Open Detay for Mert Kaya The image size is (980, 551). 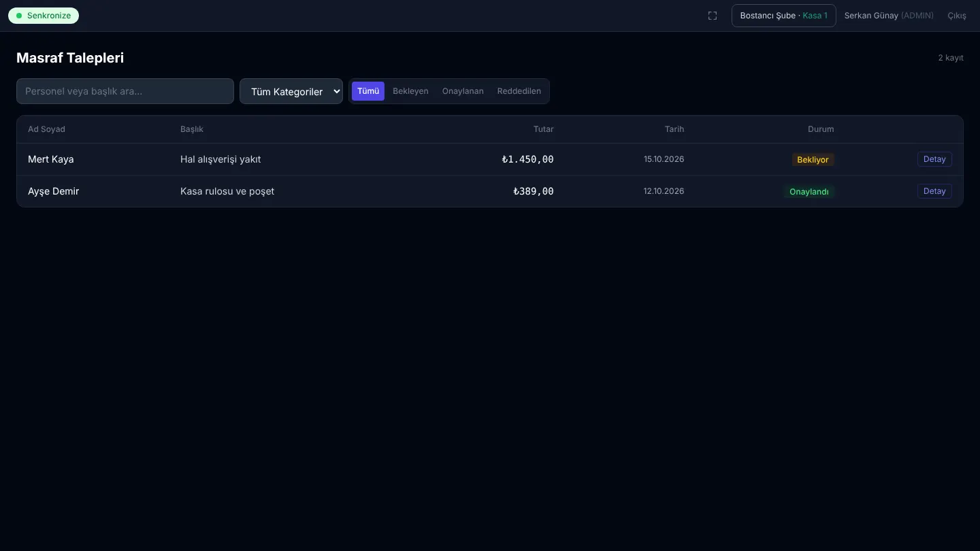(934, 159)
